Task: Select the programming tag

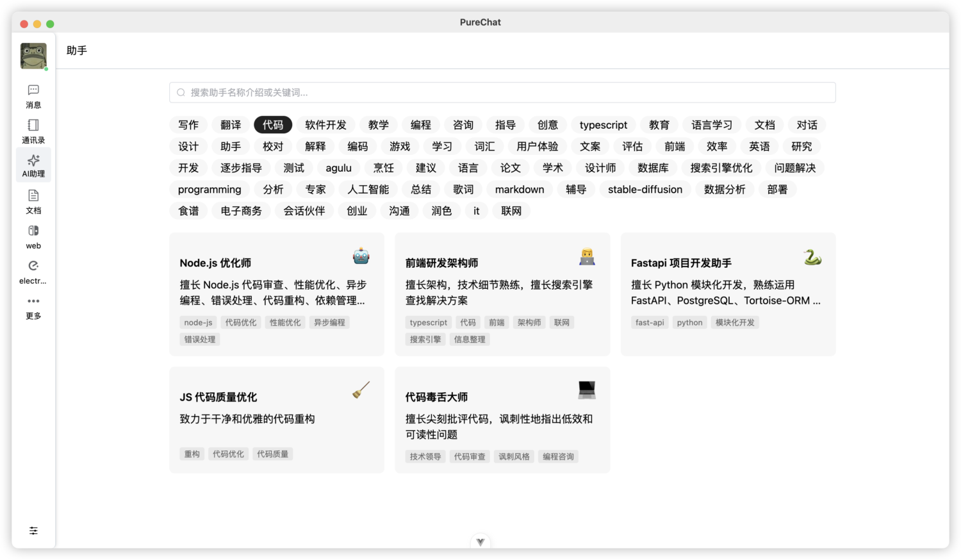Action: point(209,190)
